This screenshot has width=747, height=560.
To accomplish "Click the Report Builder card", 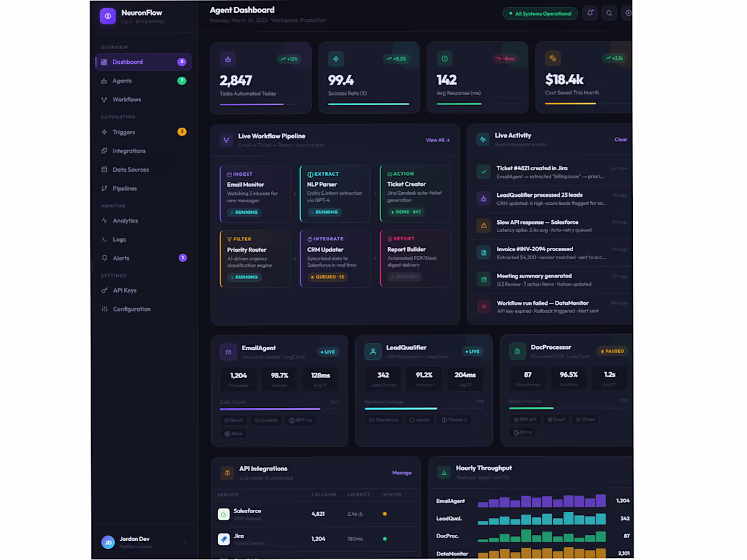I will pyautogui.click(x=415, y=259).
